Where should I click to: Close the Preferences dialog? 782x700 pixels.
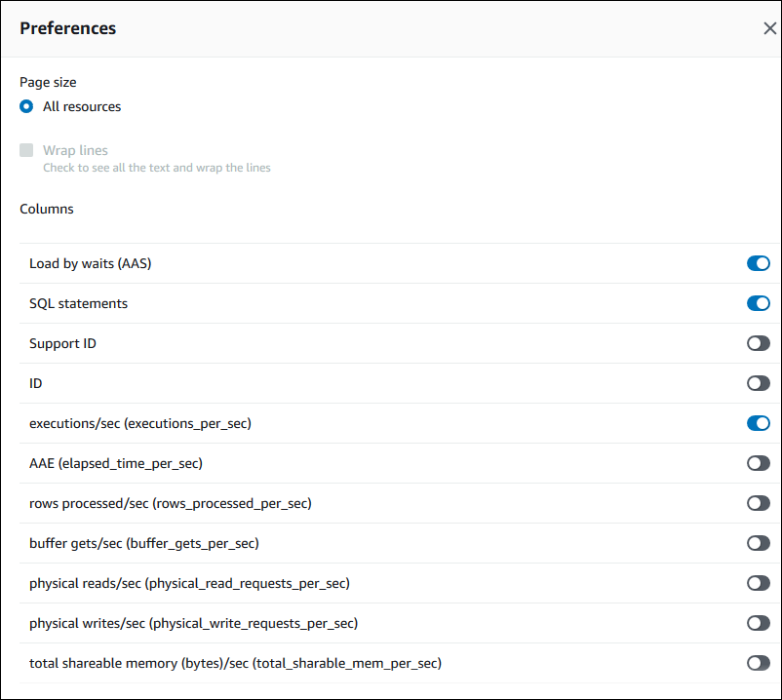pyautogui.click(x=769, y=28)
